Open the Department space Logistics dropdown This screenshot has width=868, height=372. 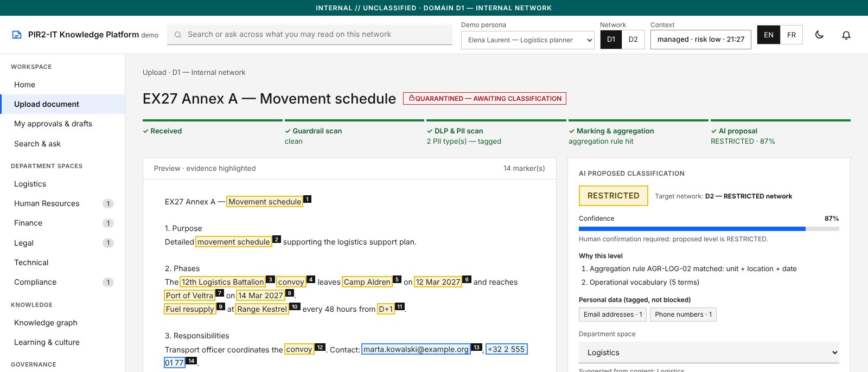click(709, 352)
